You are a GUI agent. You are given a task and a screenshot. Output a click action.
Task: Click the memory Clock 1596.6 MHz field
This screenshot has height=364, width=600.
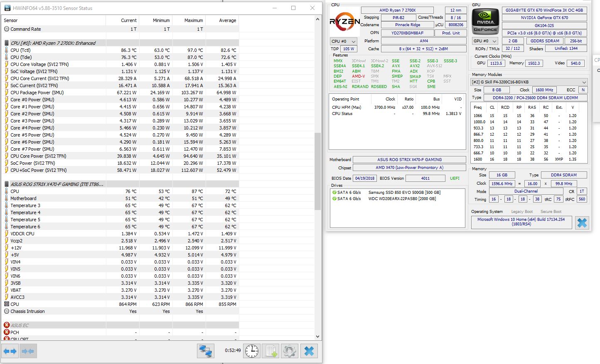coord(502,184)
